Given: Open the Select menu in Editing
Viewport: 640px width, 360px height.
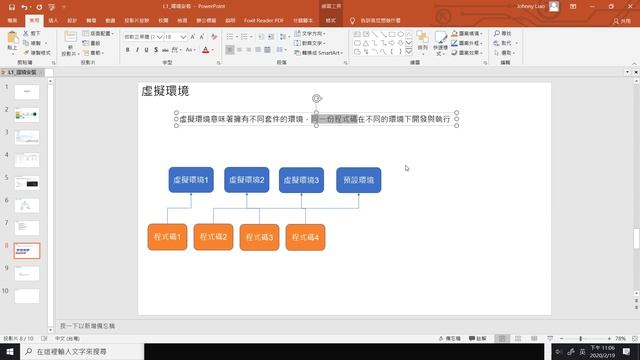Looking at the screenshot, I should click(x=504, y=53).
